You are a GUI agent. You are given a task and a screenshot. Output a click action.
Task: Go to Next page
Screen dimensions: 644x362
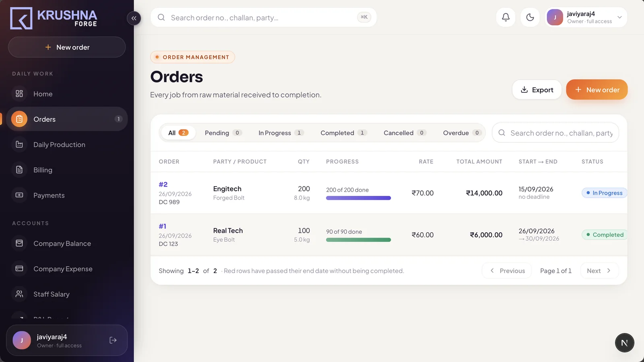pyautogui.click(x=599, y=271)
